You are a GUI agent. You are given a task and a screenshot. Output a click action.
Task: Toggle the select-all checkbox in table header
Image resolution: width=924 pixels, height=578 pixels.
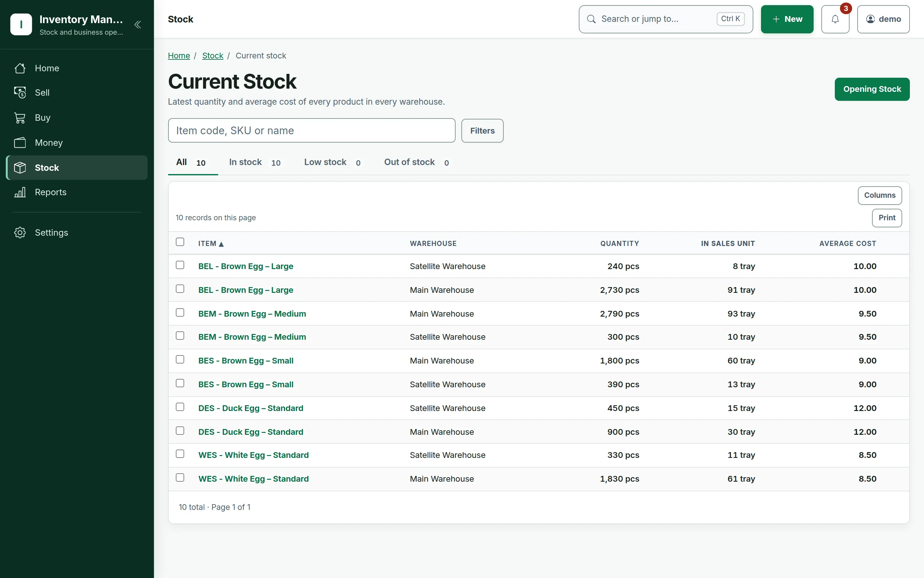click(180, 242)
